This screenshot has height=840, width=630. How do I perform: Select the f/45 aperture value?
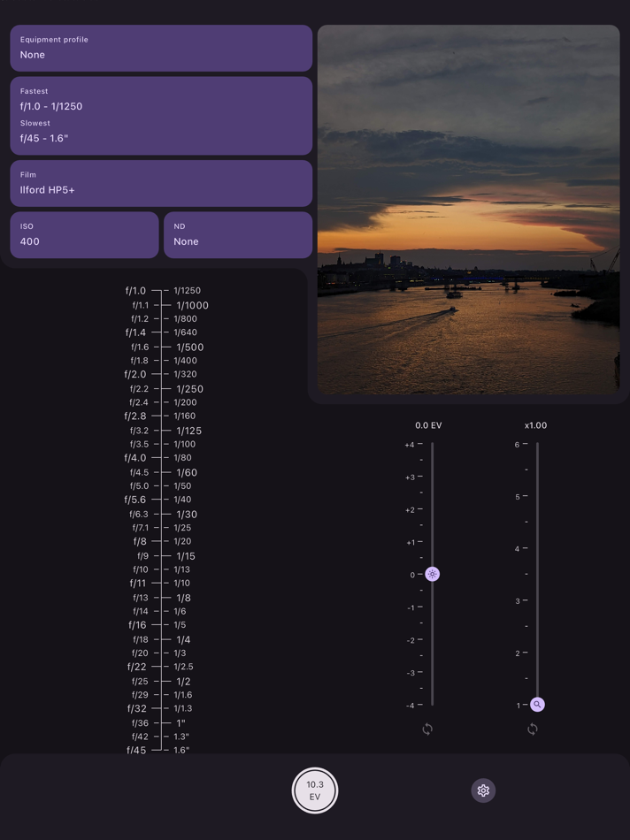click(136, 750)
